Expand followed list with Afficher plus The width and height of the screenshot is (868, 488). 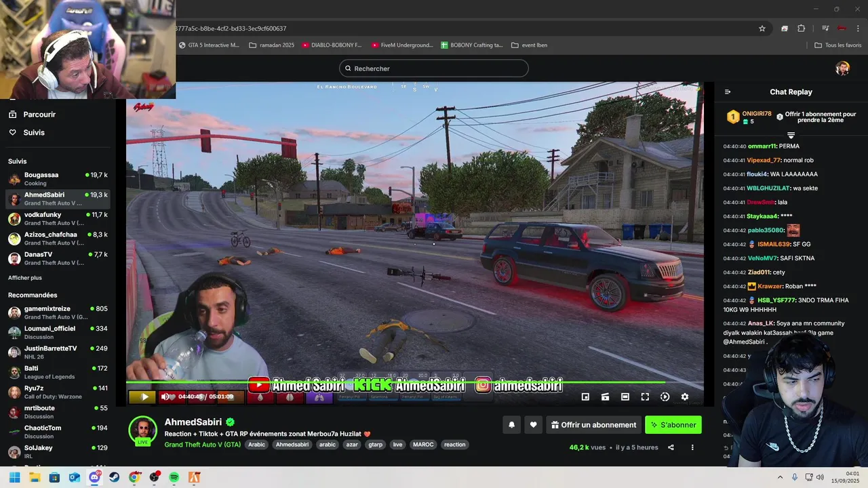(25, 278)
